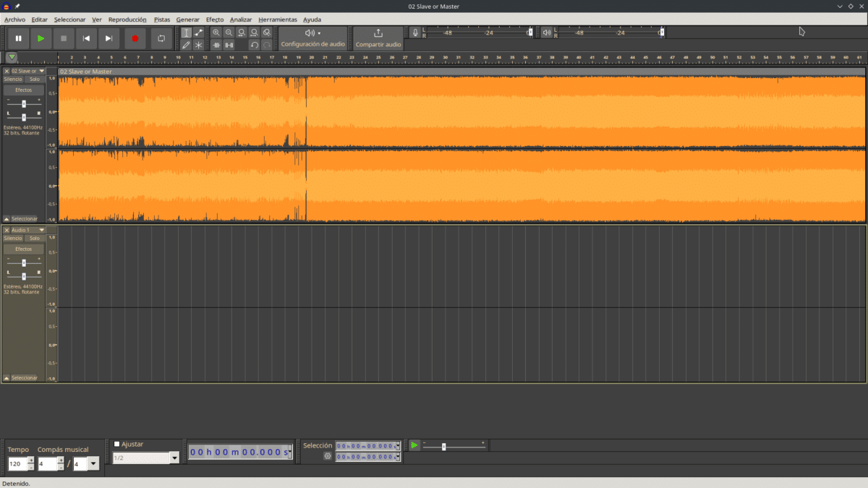
Task: Click selection settings gear icon
Action: coord(328,456)
